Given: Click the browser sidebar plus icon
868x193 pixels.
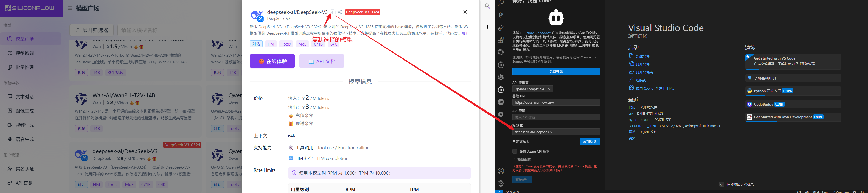Looking at the screenshot, I should [487, 27].
